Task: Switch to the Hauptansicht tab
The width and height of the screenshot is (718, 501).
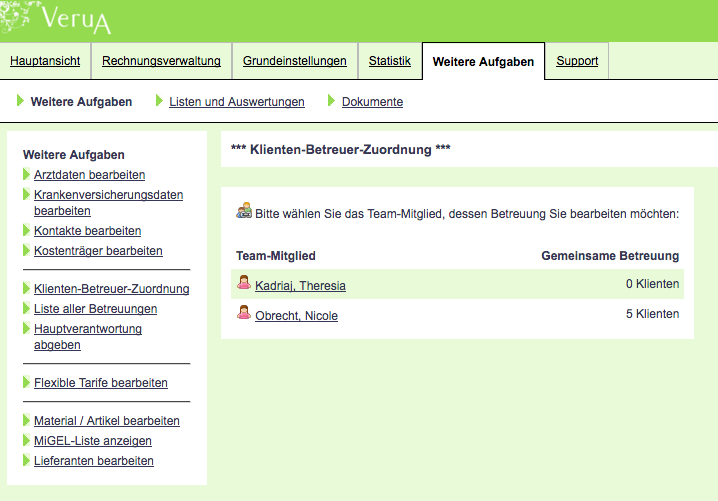Action: click(45, 61)
